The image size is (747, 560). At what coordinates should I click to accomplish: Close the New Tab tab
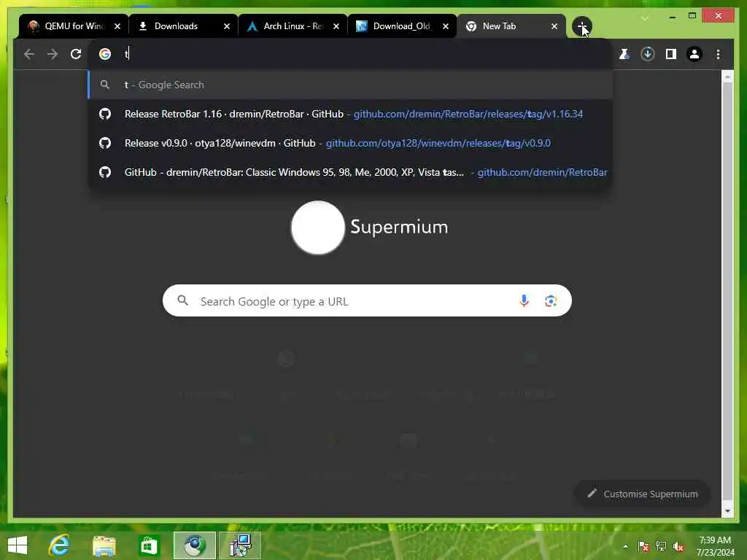click(x=554, y=26)
